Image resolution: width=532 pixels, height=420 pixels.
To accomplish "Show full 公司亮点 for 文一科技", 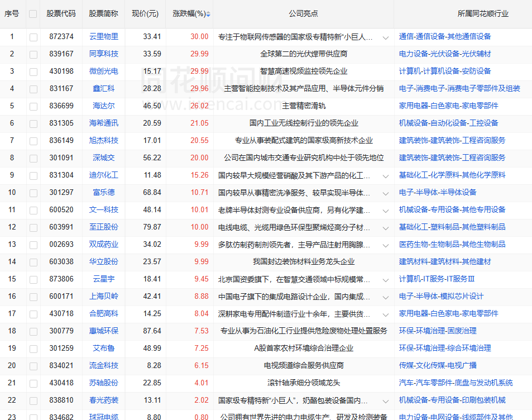I will tap(386, 211).
